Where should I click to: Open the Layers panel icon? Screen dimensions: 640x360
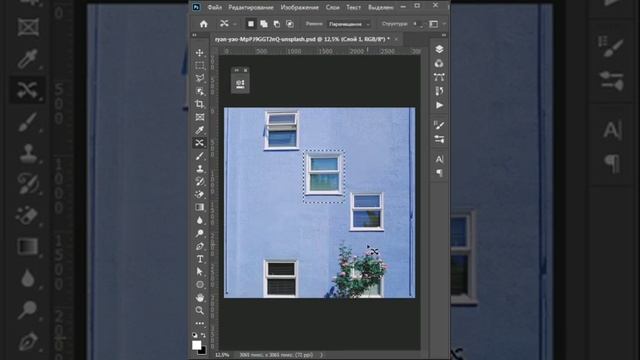[x=439, y=49]
